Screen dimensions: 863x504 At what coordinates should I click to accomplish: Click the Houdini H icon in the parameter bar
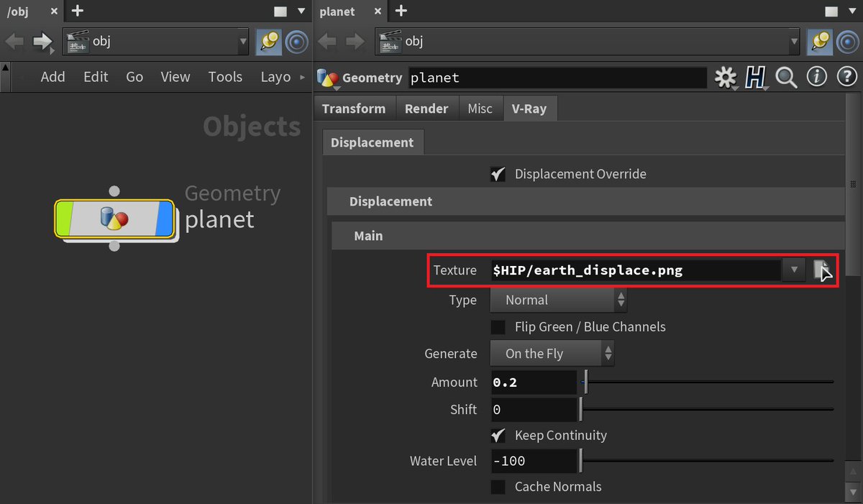(x=756, y=78)
